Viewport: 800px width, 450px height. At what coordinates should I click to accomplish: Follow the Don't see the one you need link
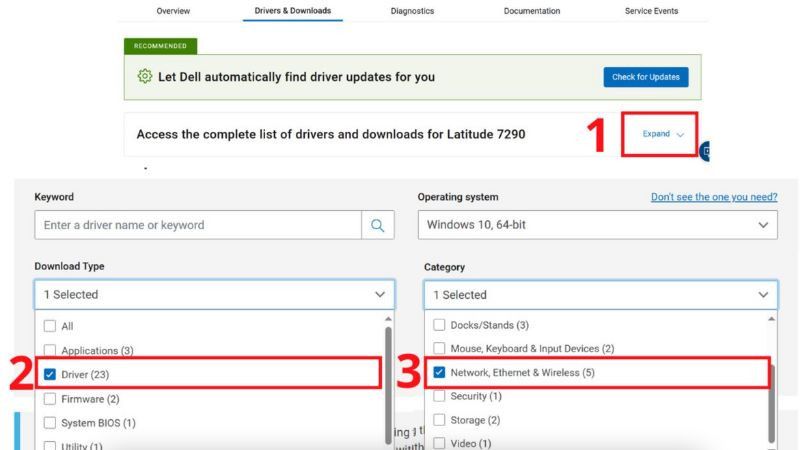click(714, 197)
